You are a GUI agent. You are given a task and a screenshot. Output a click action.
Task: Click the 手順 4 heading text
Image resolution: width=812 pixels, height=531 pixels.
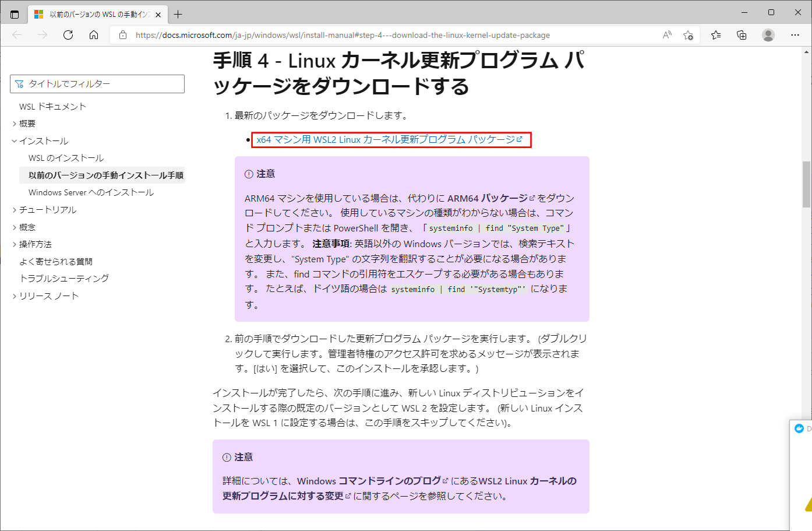point(399,73)
